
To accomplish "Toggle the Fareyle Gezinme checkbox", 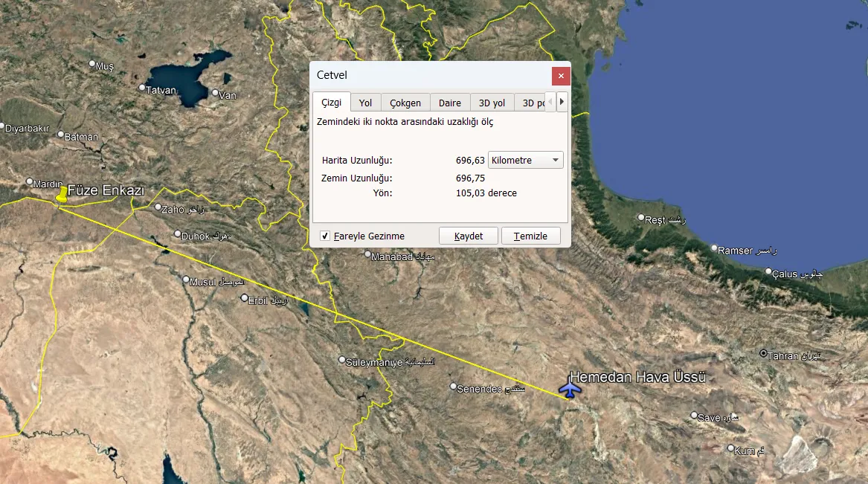I will pyautogui.click(x=325, y=236).
